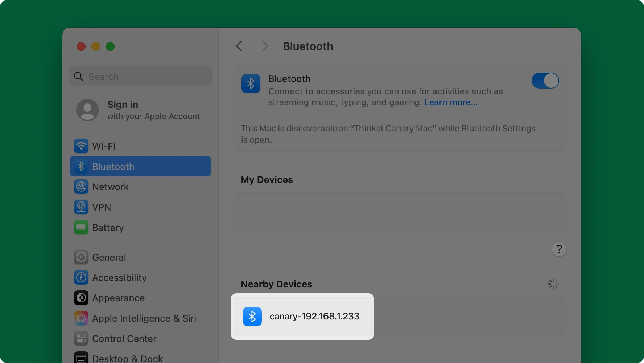Click the Accessibility icon
Viewport: 644px width, 363px height.
click(x=81, y=278)
